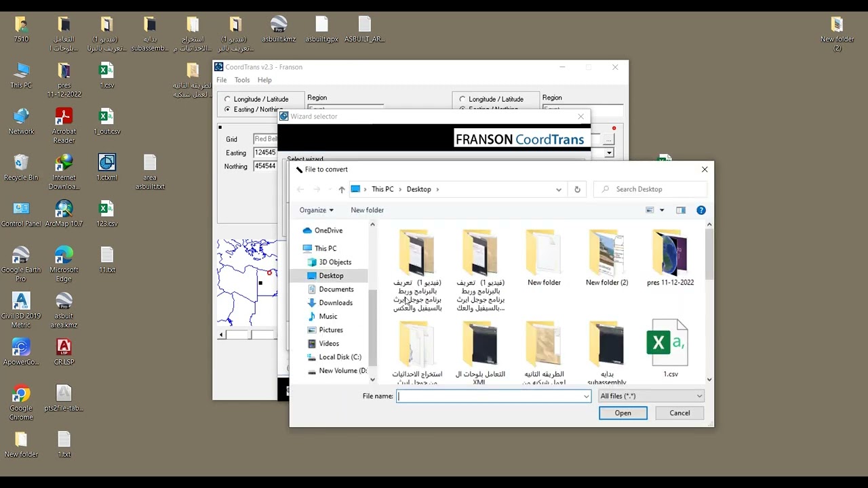Image resolution: width=868 pixels, height=488 pixels.
Task: Select left Longitude / Latitude radio button
Action: pyautogui.click(x=227, y=99)
